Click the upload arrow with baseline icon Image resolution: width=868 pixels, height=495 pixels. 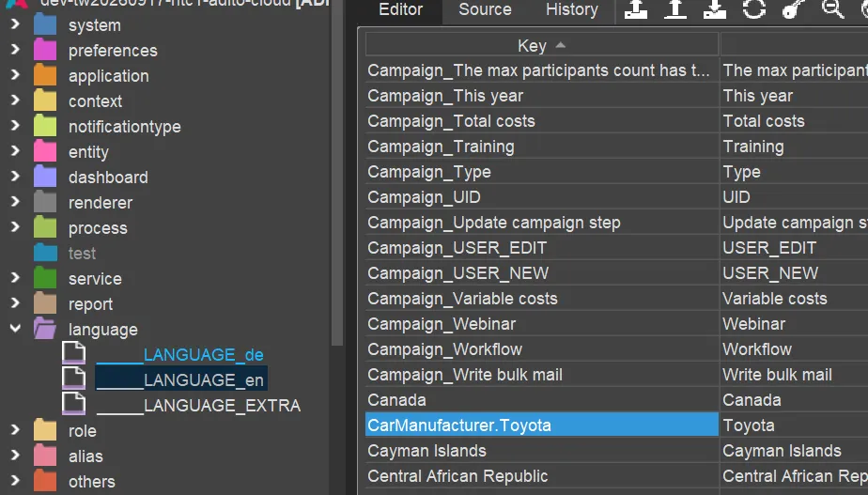(675, 9)
